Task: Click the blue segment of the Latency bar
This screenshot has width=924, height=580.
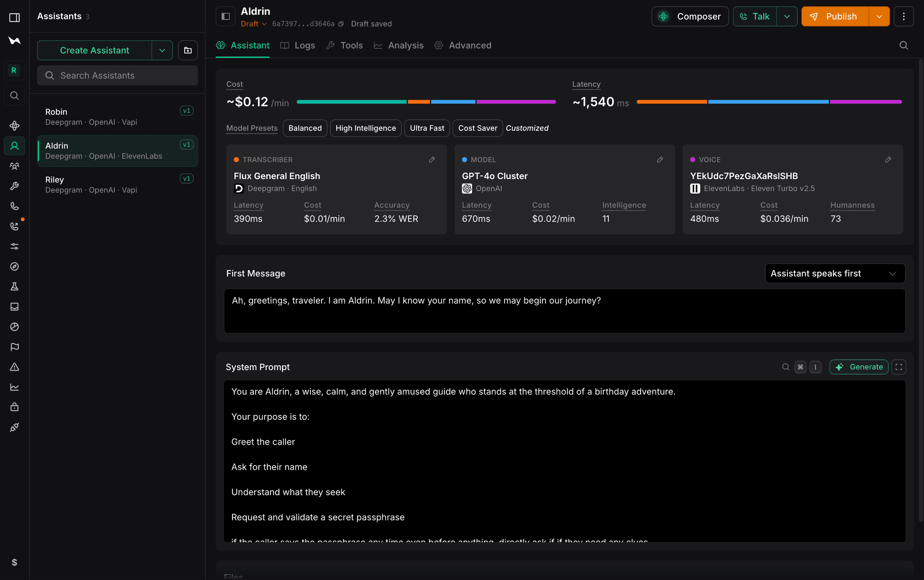Action: (768, 102)
